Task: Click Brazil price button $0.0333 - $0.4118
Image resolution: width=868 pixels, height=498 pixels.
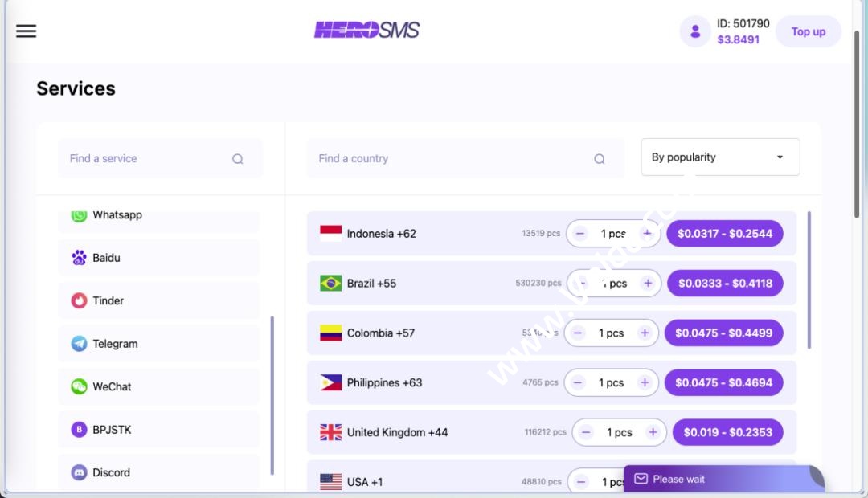Action: tap(725, 284)
